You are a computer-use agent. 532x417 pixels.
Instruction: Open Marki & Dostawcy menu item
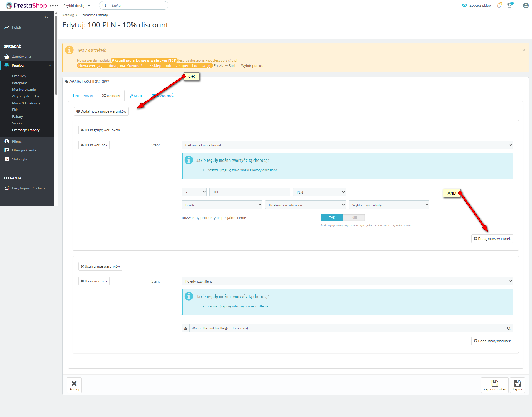26,103
